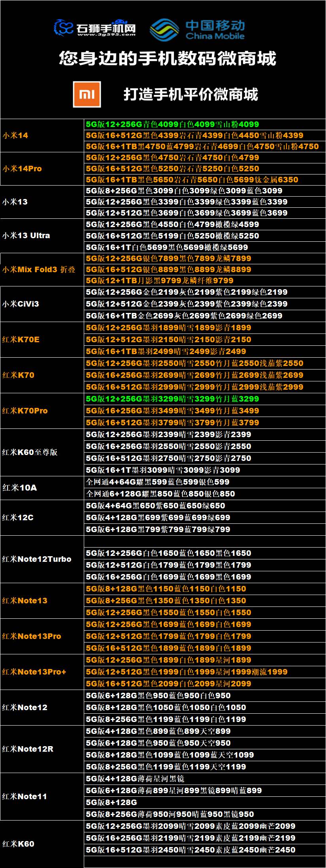
Task: Click the row 5G版16+512G黑色4399岩石青4399
Action: point(205,135)
